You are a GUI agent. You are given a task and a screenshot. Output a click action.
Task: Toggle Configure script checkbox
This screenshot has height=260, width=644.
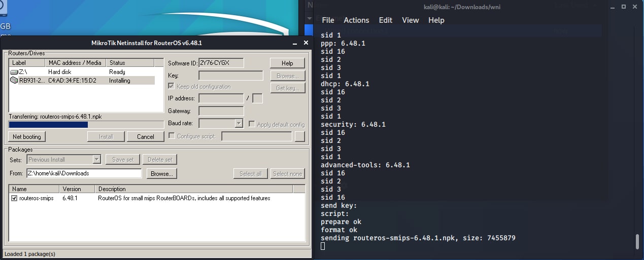click(172, 136)
